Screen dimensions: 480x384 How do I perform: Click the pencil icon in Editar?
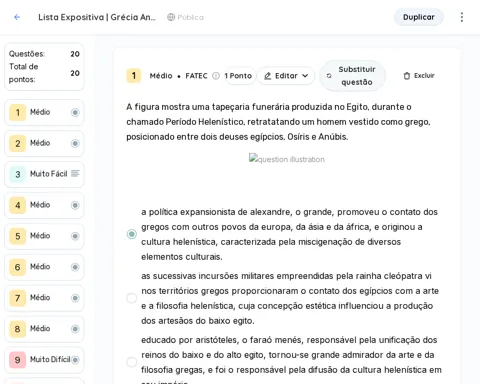[x=267, y=76]
